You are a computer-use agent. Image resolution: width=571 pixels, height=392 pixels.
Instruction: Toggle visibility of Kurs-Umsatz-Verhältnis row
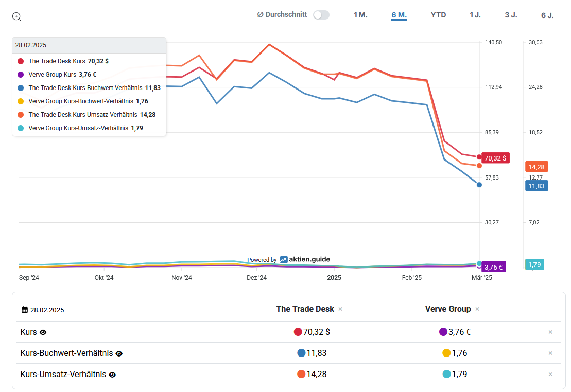click(113, 375)
